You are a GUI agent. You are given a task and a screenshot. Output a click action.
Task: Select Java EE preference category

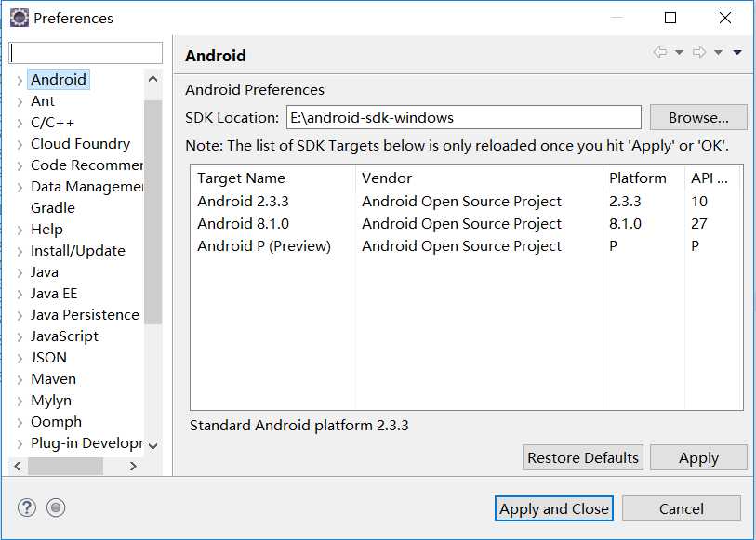click(54, 294)
